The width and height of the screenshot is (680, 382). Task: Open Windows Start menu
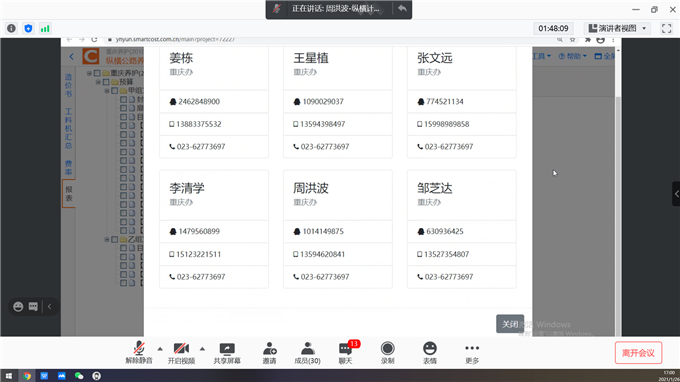point(9,376)
